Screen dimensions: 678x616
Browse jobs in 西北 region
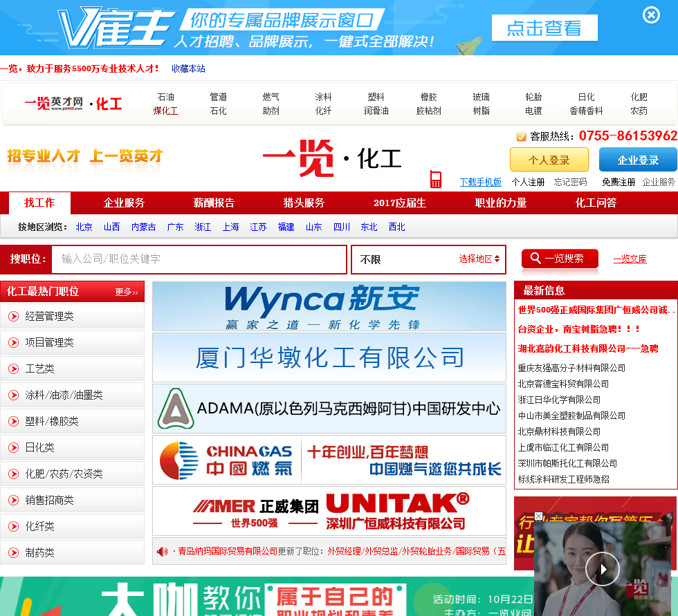[x=396, y=227]
